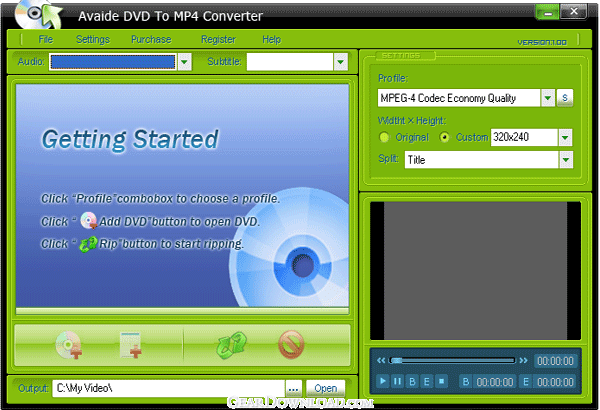Screen dimensions: 600x410
Task: Expand the Subtitle dropdown arrow
Action: [341, 62]
